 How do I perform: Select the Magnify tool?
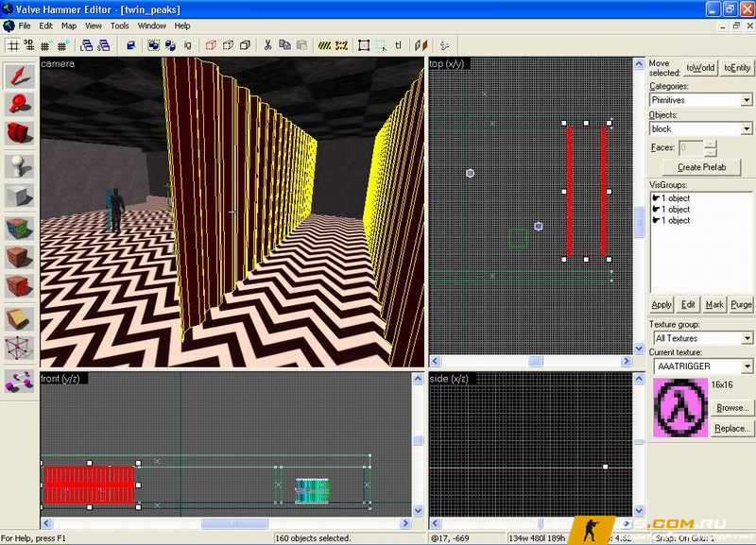point(19,104)
